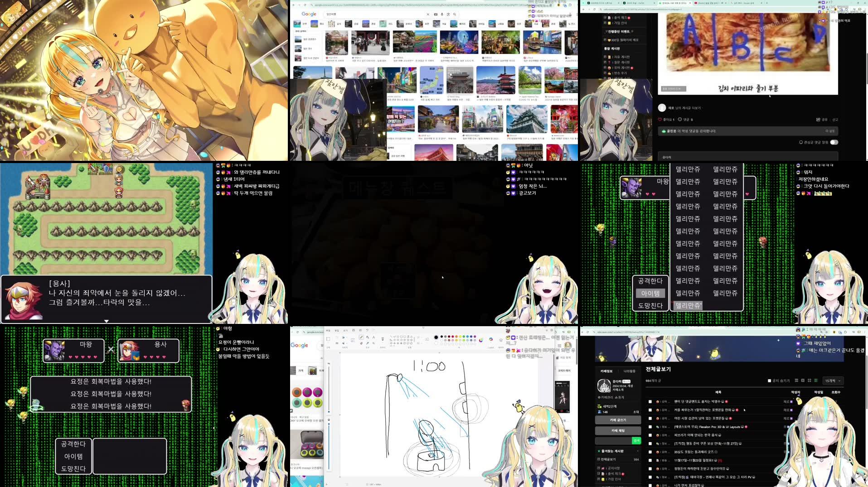Select the Pencil tool in Paint
Screen dimensions: 868x487
point(361,337)
